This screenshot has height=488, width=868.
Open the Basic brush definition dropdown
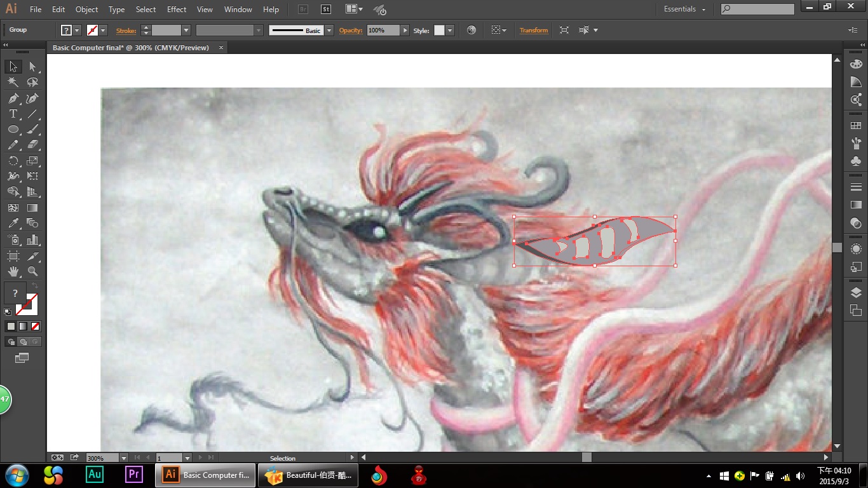point(329,30)
